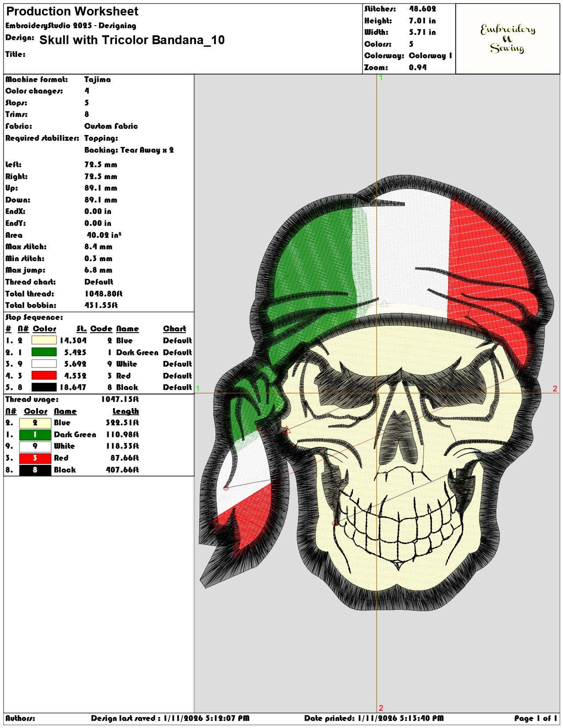Click the Thread usage total 1047.15ft

(120, 399)
